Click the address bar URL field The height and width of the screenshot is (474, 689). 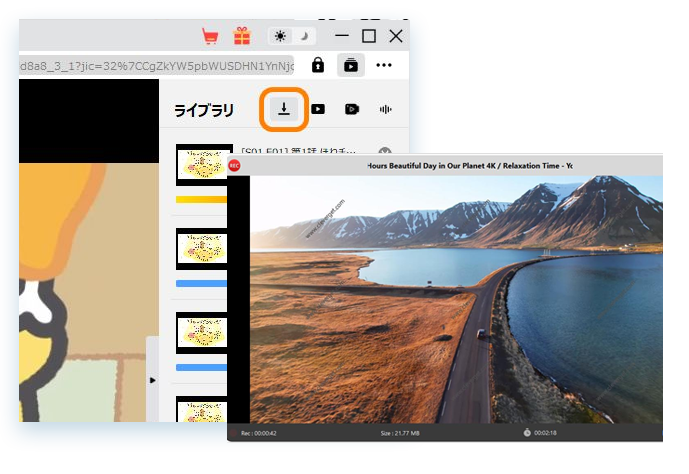pyautogui.click(x=156, y=66)
